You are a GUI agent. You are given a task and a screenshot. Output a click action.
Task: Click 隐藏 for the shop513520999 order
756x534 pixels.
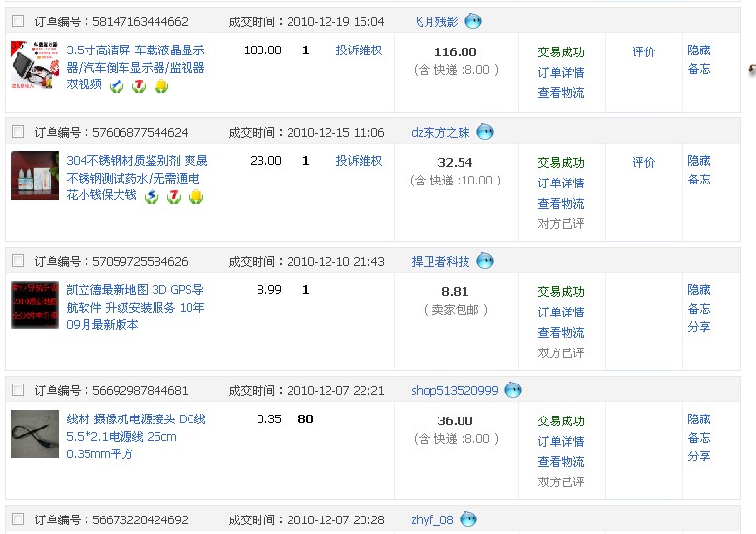(x=699, y=419)
